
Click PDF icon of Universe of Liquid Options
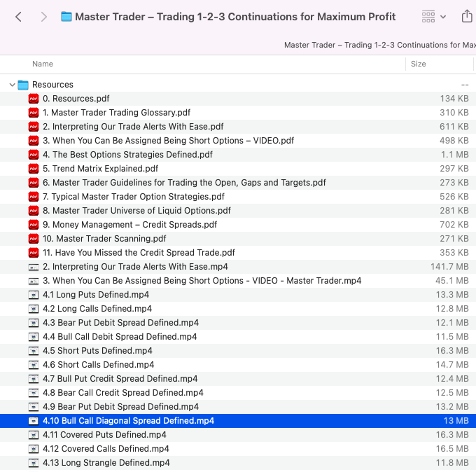click(x=34, y=211)
